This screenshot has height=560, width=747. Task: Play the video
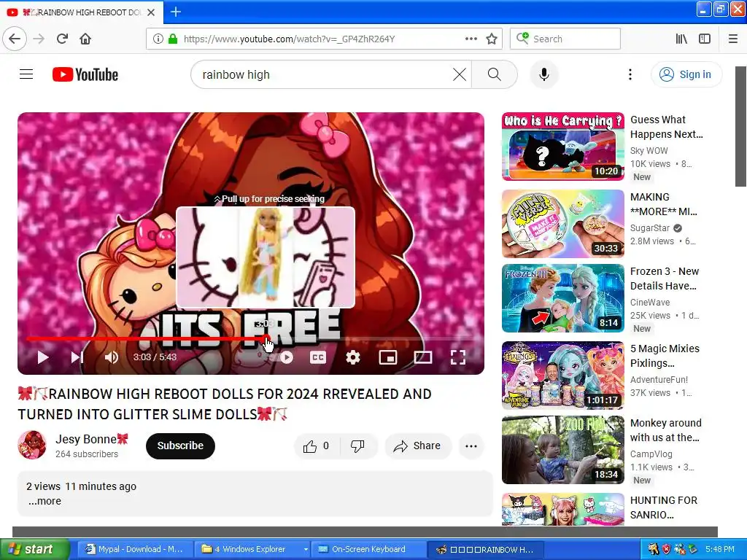[x=43, y=357]
